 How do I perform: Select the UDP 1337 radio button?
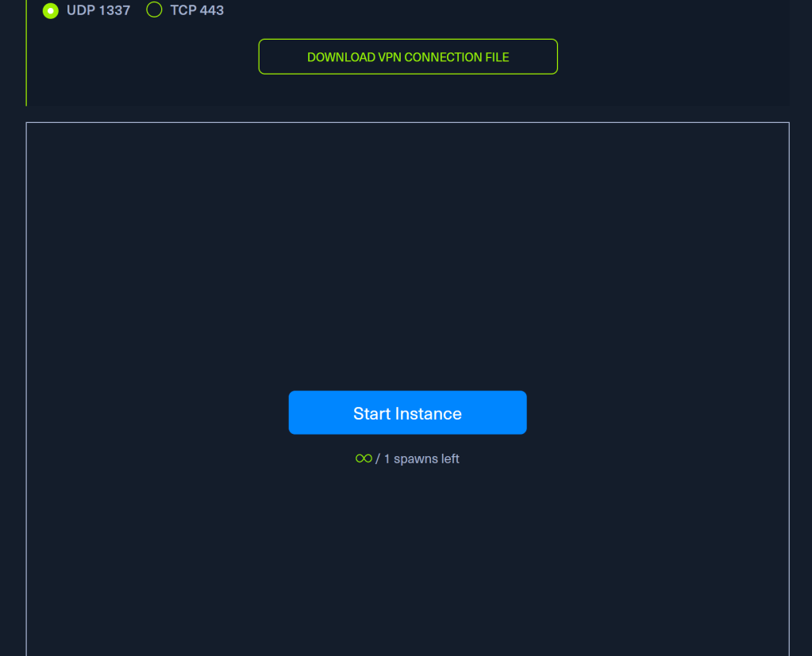point(51,10)
